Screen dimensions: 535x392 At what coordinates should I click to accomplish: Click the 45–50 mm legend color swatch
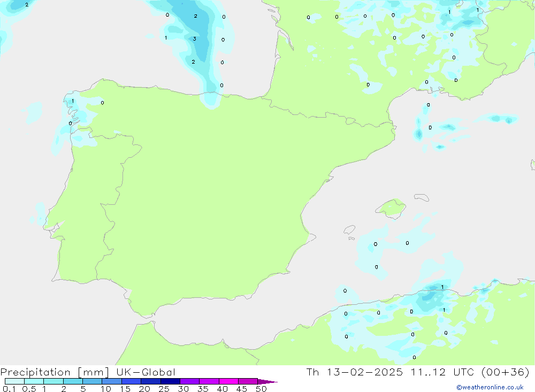tap(248, 381)
